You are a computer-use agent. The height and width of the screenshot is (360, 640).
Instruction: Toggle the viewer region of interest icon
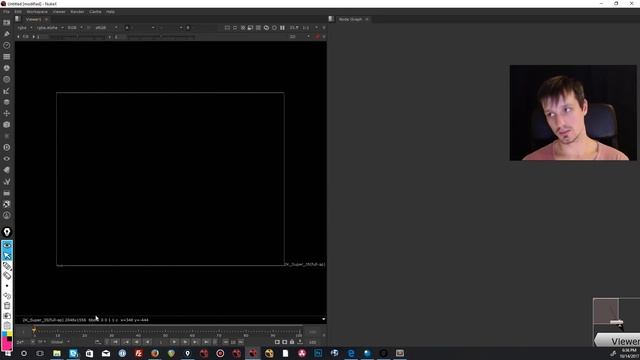227,28
